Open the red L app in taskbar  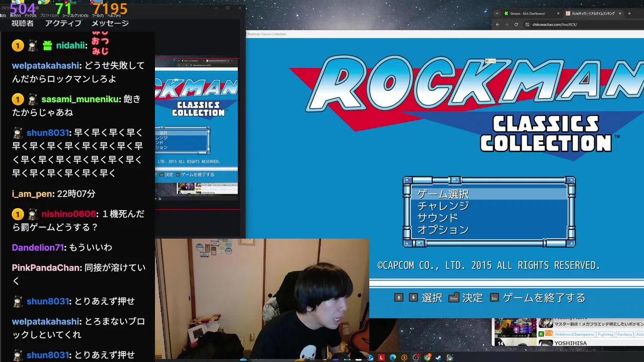click(x=381, y=357)
